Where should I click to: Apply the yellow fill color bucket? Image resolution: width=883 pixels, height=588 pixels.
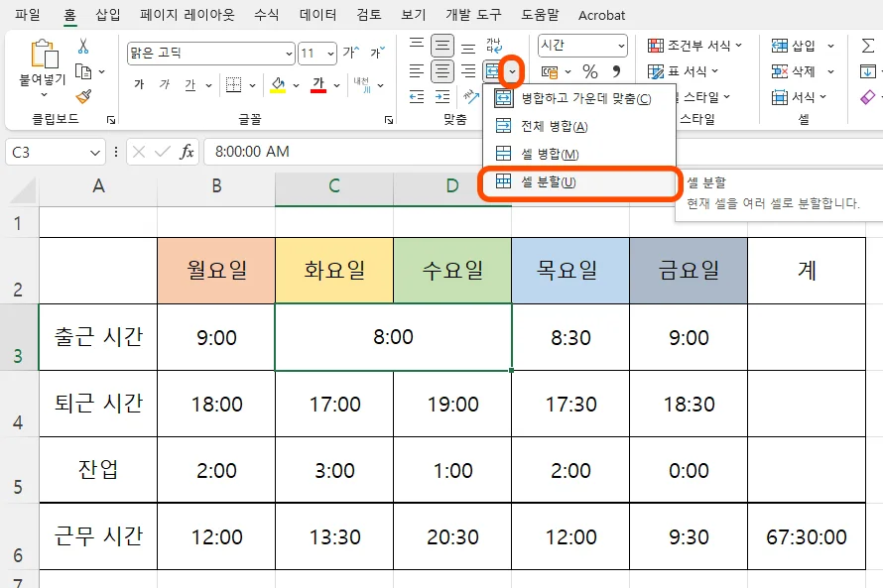(278, 85)
